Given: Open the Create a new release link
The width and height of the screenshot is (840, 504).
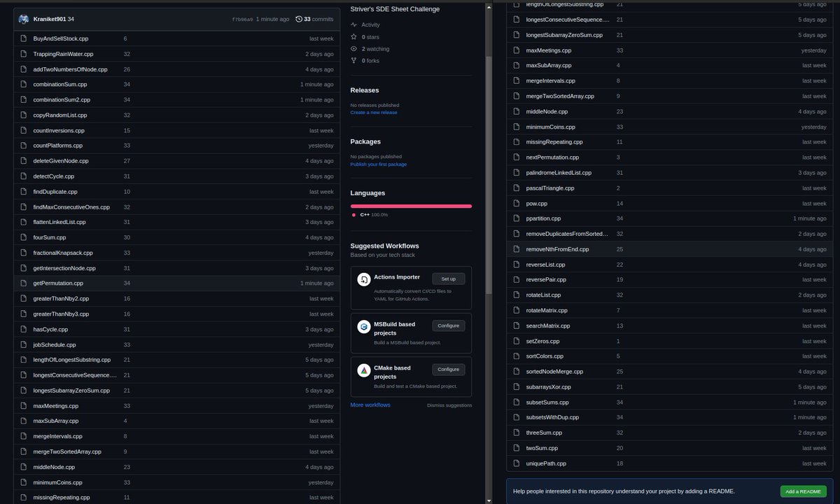Looking at the screenshot, I should [374, 112].
